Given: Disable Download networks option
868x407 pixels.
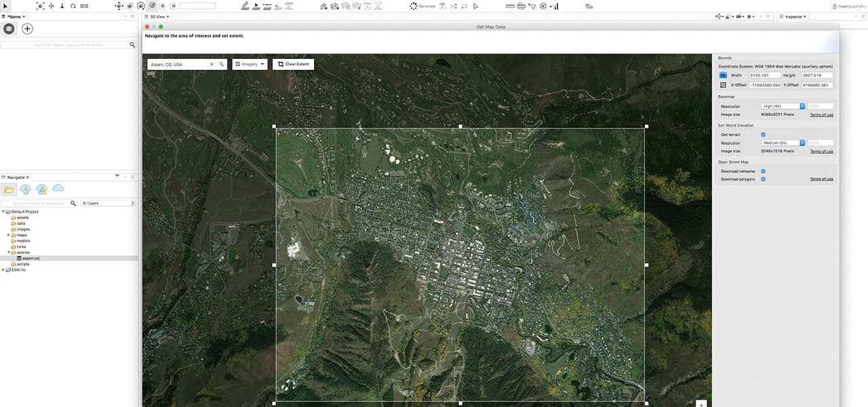Looking at the screenshot, I should [x=764, y=171].
